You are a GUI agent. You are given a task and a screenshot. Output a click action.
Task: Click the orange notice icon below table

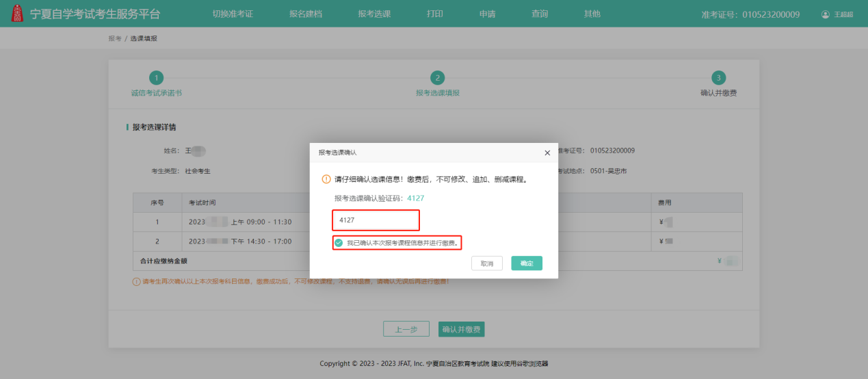pos(136,282)
